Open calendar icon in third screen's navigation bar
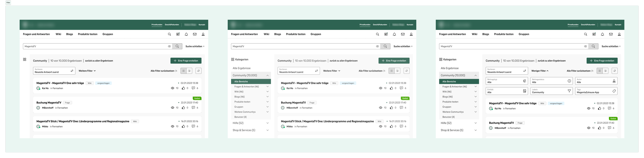The width and height of the screenshot is (644, 158). 594,34
